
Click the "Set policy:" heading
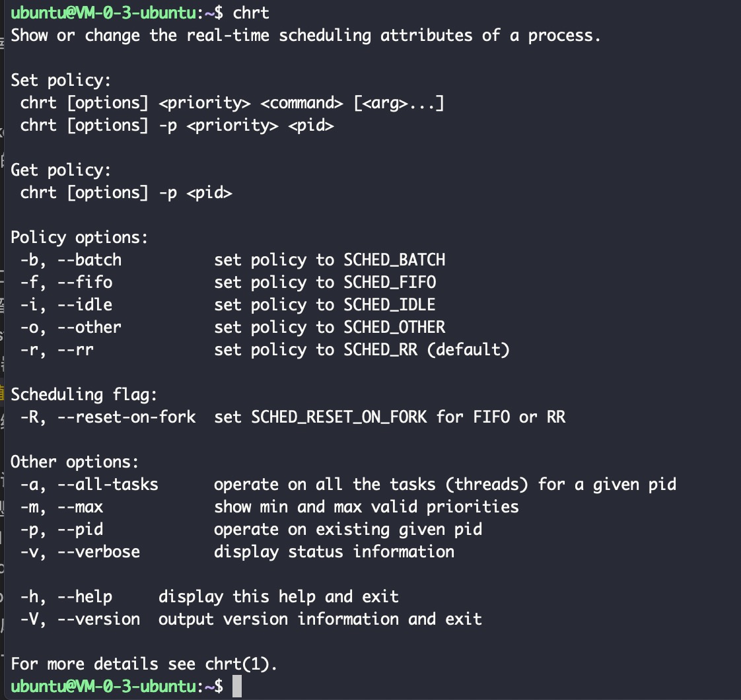tap(61, 80)
